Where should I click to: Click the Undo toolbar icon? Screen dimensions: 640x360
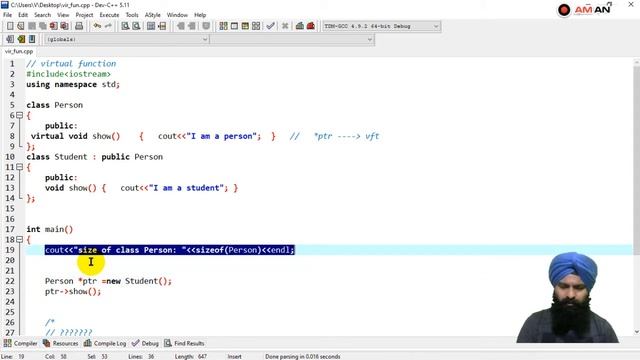click(x=97, y=26)
